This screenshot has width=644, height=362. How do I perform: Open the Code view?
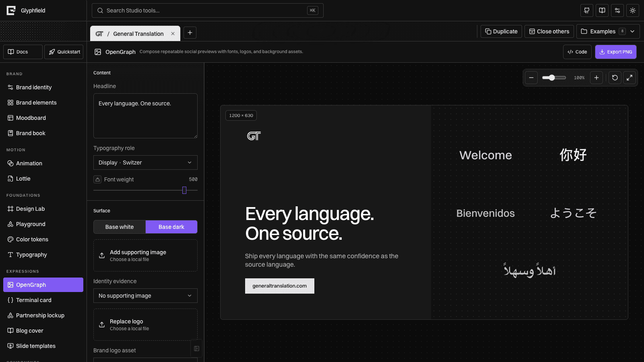tap(577, 52)
